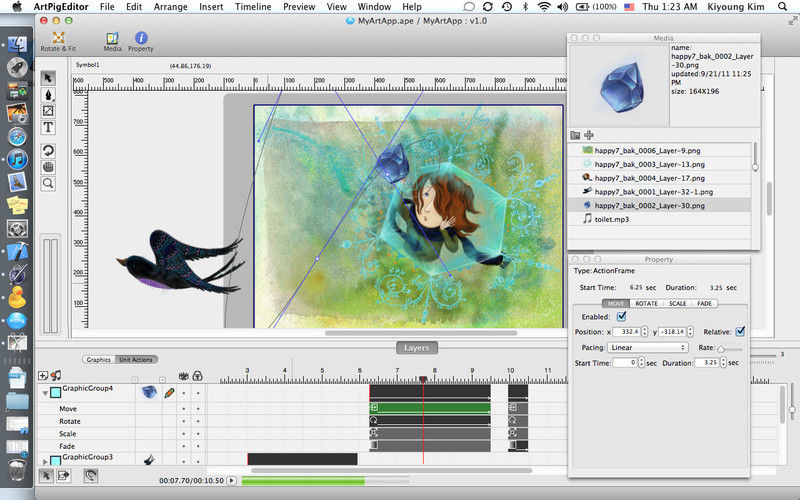Open Safari from the Dock
The width and height of the screenshot is (800, 500).
(x=17, y=137)
